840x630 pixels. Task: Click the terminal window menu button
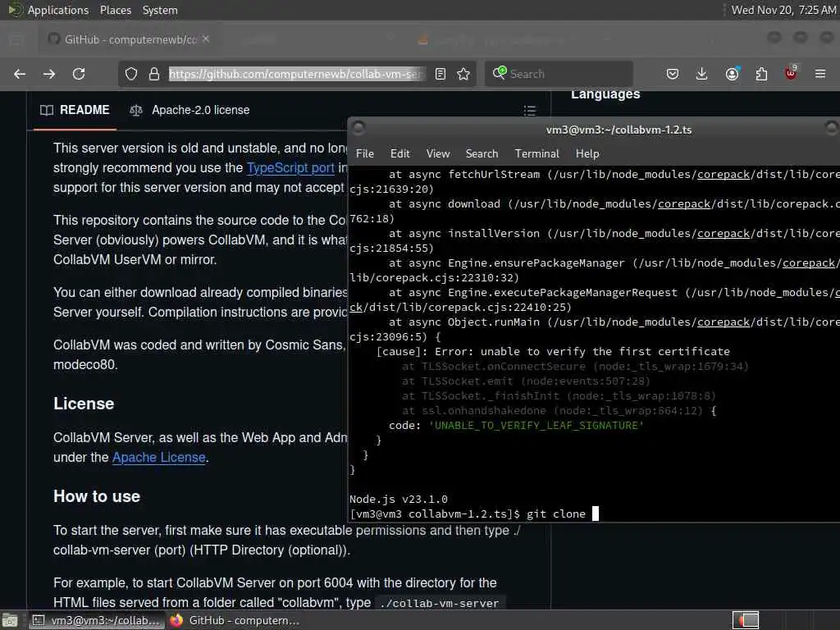pyautogui.click(x=358, y=127)
